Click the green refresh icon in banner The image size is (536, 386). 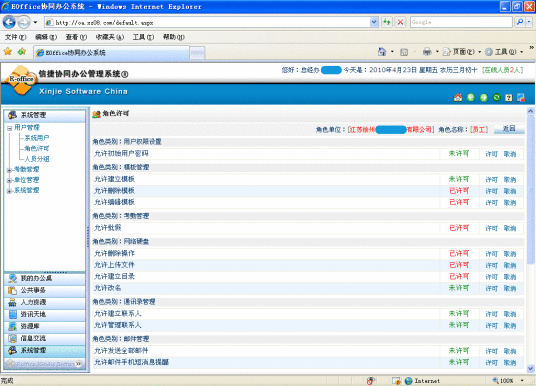tap(496, 97)
